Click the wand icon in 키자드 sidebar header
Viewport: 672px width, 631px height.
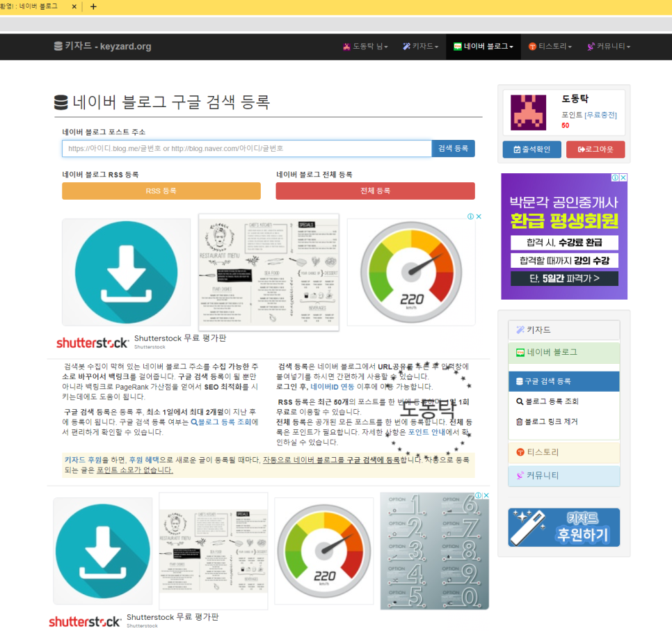click(520, 330)
